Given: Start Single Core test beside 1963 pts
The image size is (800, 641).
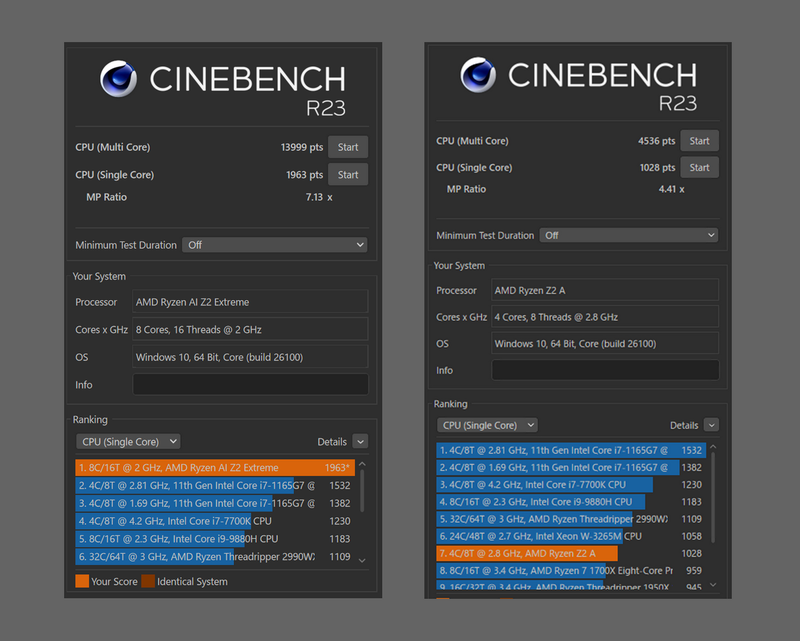Looking at the screenshot, I should (x=347, y=175).
